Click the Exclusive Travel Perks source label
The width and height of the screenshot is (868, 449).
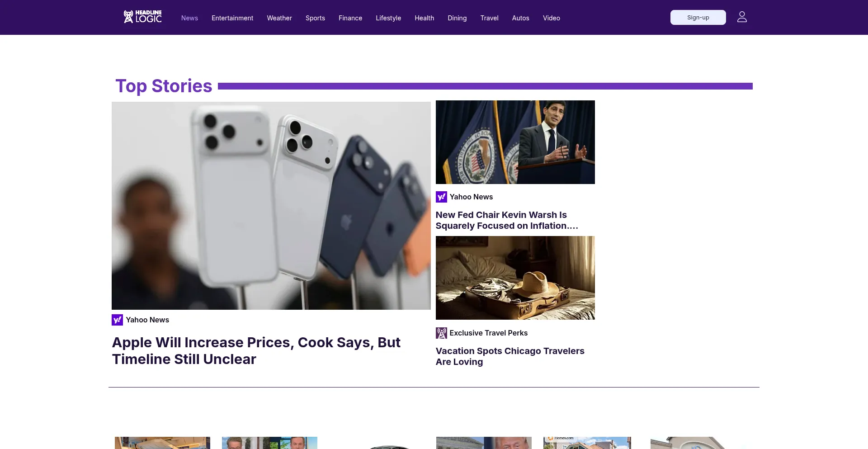click(x=488, y=333)
